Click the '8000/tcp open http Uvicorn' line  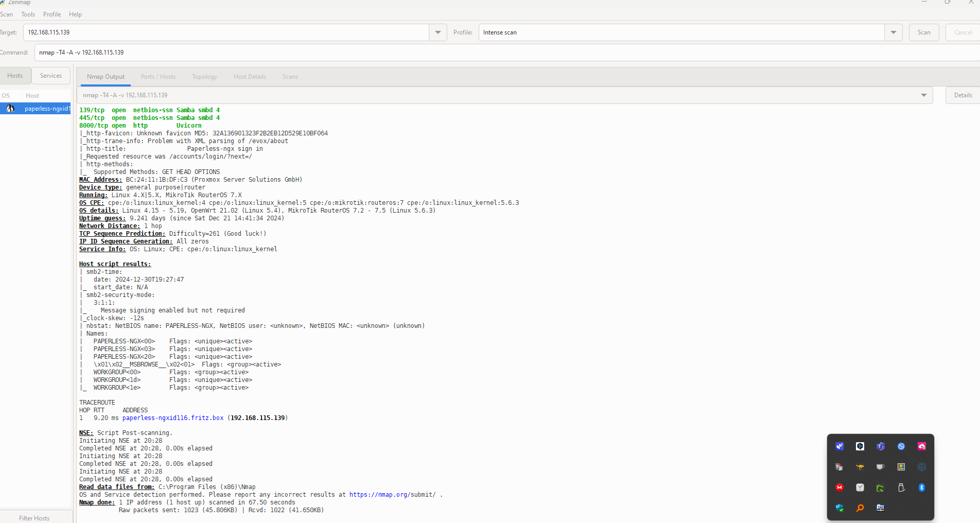pos(141,126)
